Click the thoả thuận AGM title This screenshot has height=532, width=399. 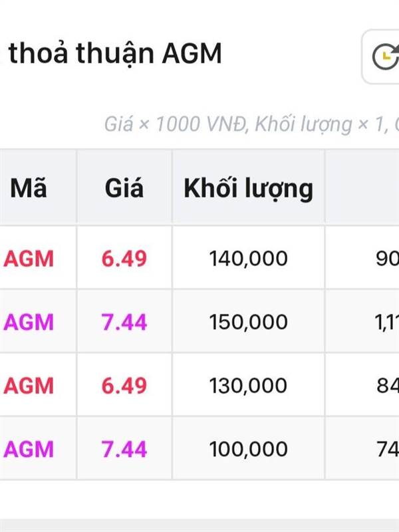(x=115, y=54)
